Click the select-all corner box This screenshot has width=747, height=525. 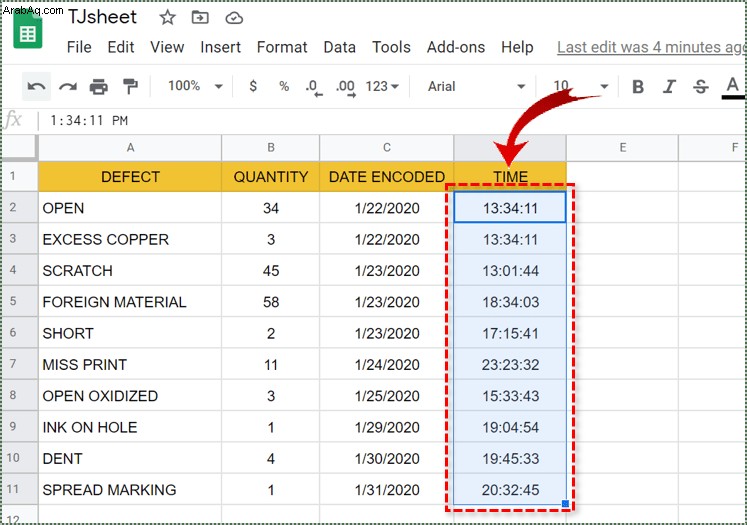tap(19, 148)
